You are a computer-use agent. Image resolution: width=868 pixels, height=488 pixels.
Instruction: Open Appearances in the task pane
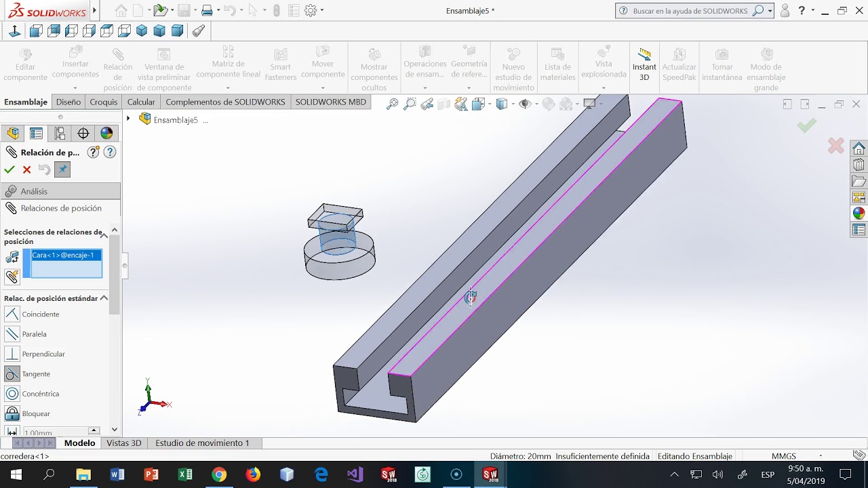(859, 213)
